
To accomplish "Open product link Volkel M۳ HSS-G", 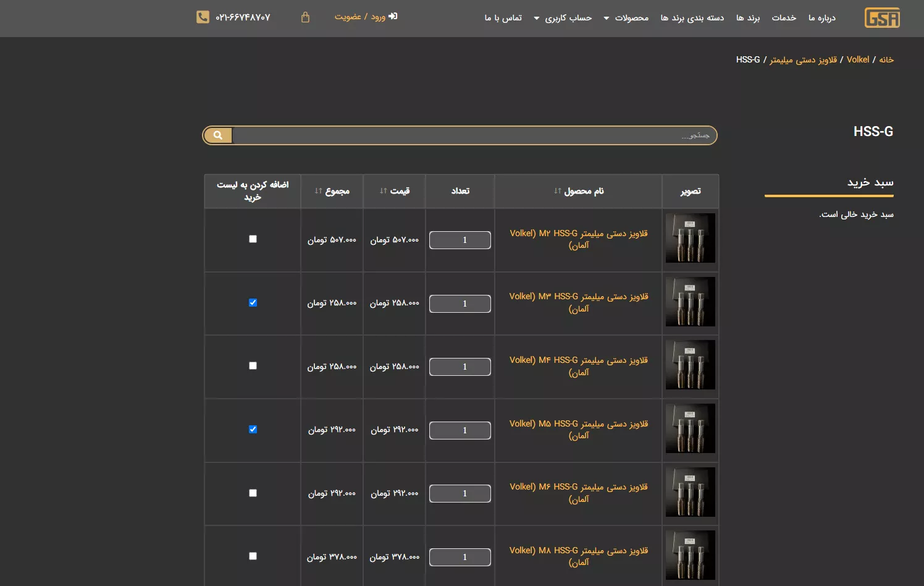I will (x=579, y=303).
